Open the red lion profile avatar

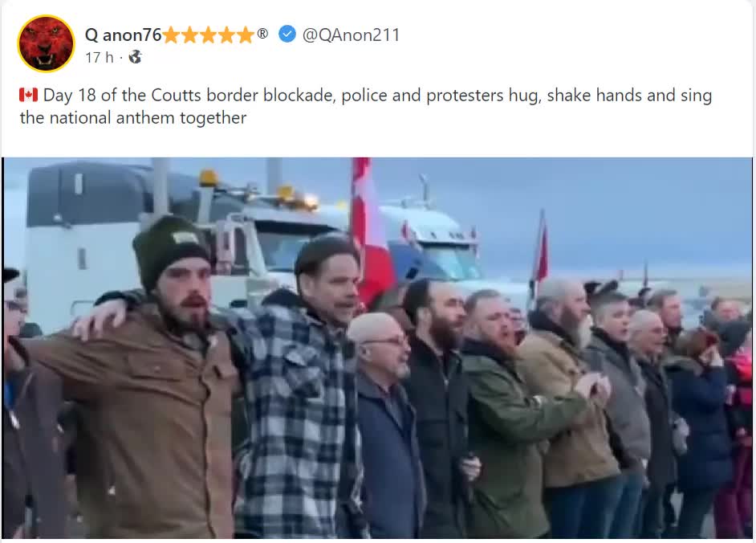tap(46, 43)
